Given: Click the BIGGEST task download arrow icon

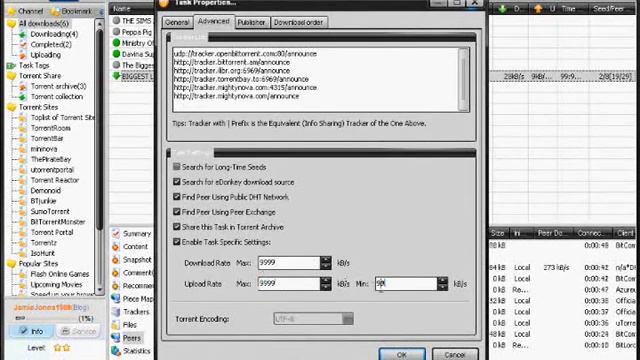Looking at the screenshot, I should coord(116,76).
